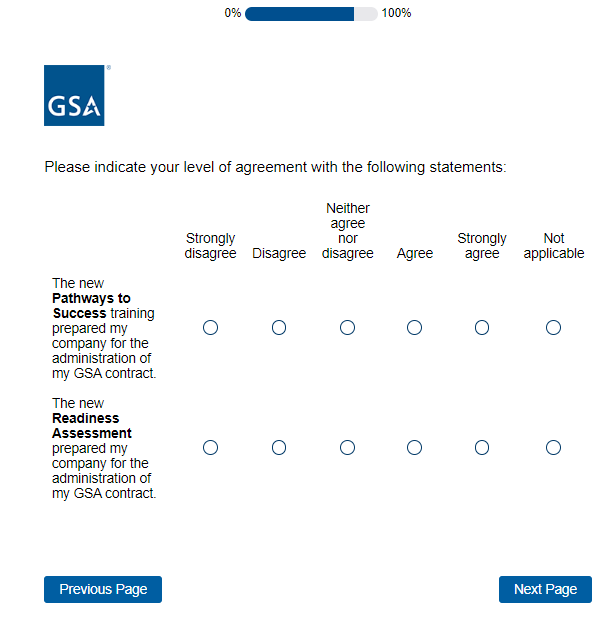This screenshot has width=612, height=633.
Task: Select Disagree for Pathways to Success training
Action: pos(279,328)
